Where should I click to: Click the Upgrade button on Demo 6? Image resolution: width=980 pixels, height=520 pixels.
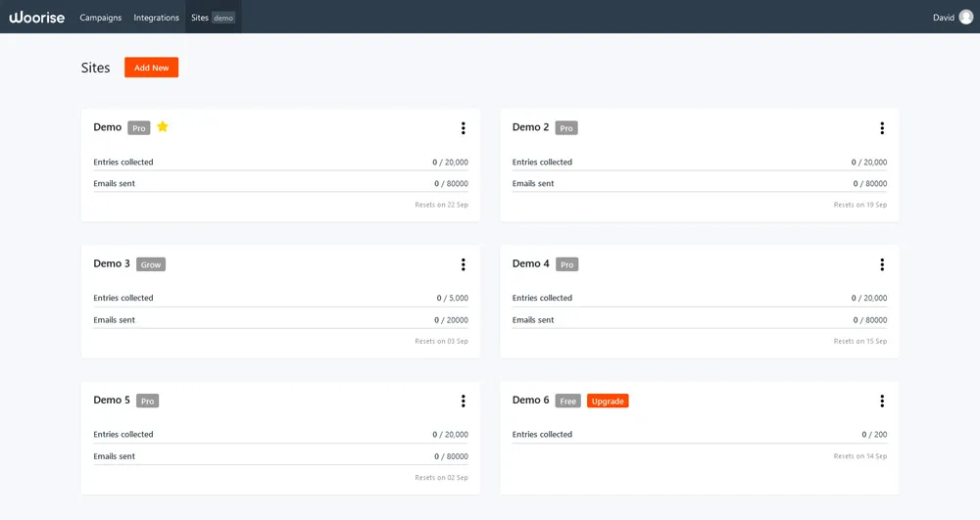tap(608, 402)
